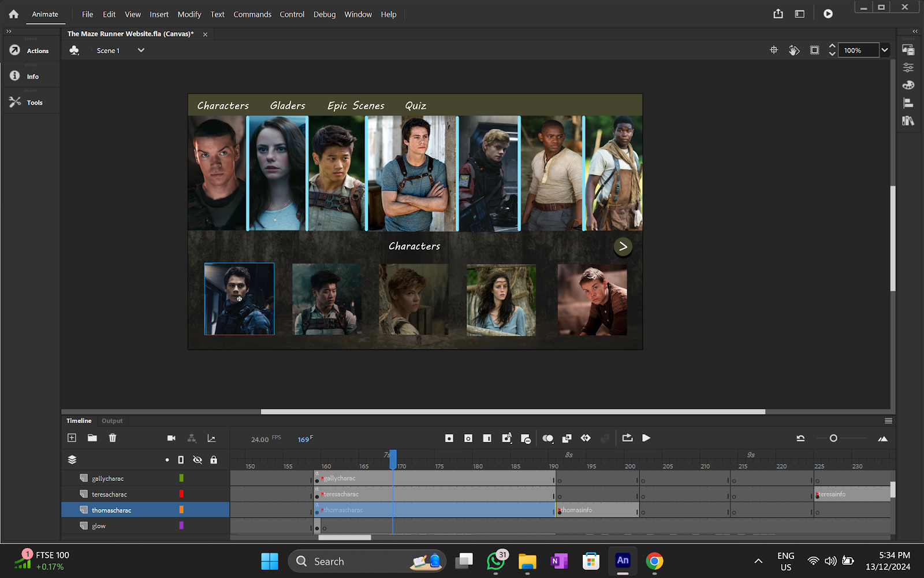Click the orange thomascharac layer color swatch
Screen dimensions: 924x578
pos(181,510)
